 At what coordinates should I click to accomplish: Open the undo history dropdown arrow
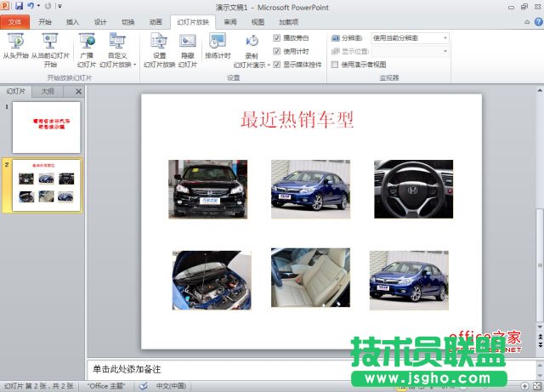38,6
